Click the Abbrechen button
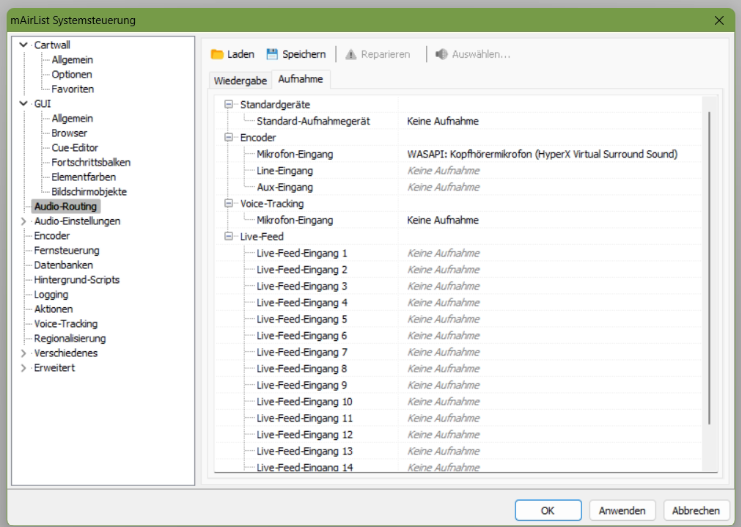 [x=696, y=510]
